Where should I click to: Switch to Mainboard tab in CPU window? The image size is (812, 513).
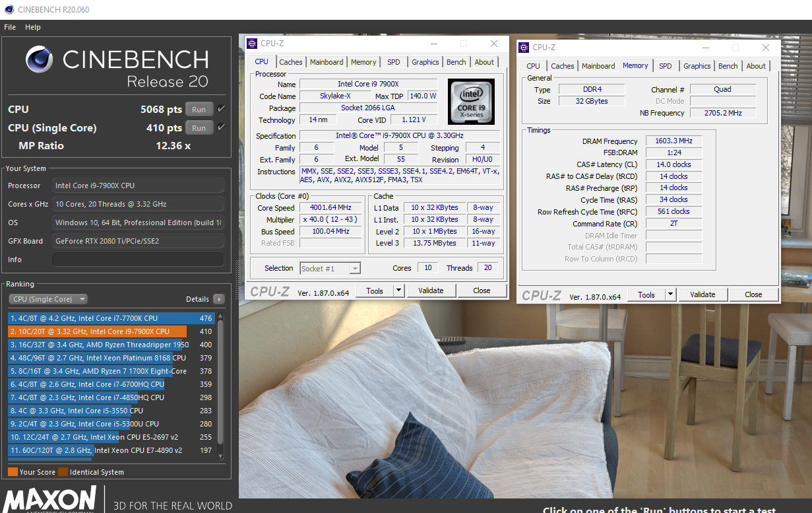tap(327, 62)
